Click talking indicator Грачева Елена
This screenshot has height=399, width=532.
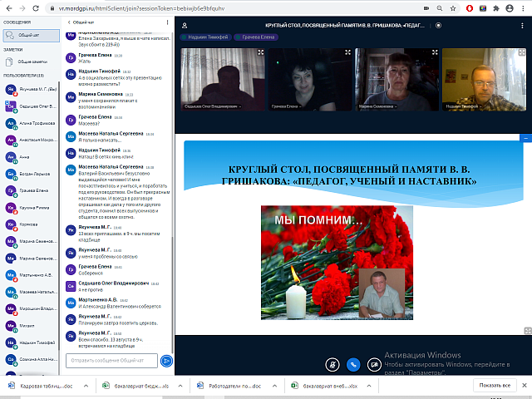[x=256, y=37]
